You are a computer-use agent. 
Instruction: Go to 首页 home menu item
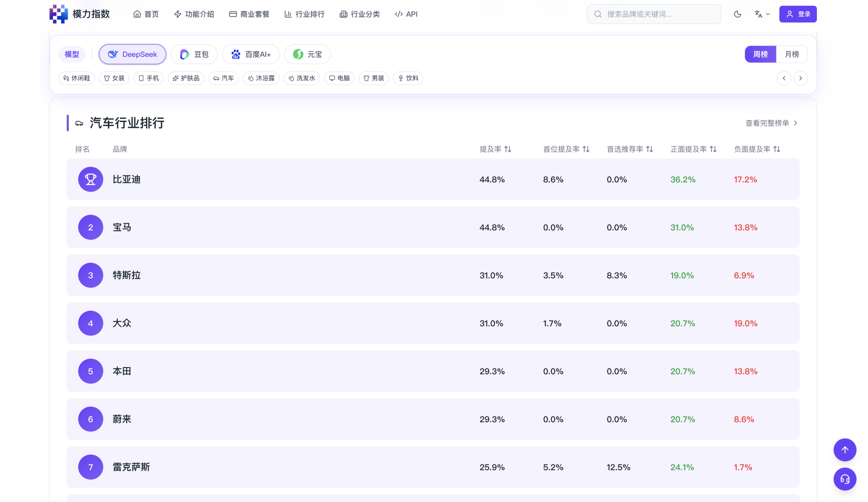[146, 14]
